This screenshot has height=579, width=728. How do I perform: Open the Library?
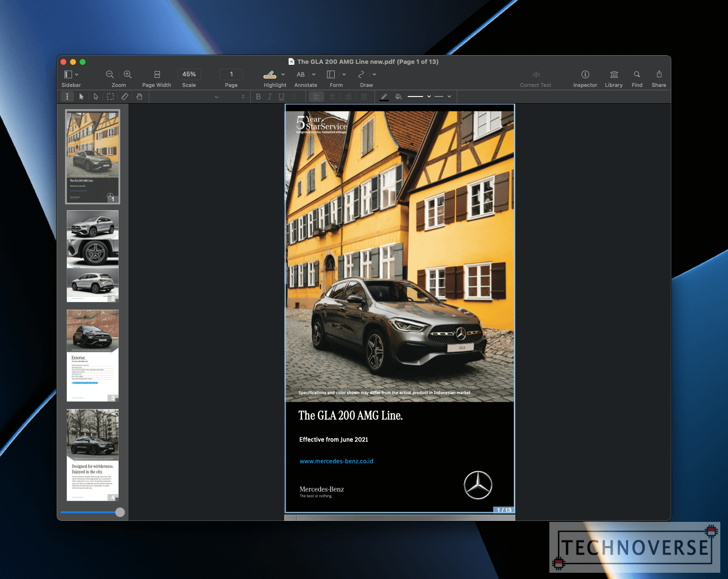pos(614,74)
